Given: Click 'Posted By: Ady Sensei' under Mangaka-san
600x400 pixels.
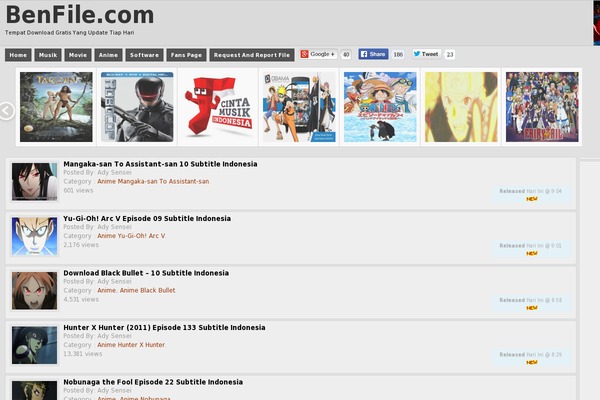Looking at the screenshot, I should click(97, 173).
